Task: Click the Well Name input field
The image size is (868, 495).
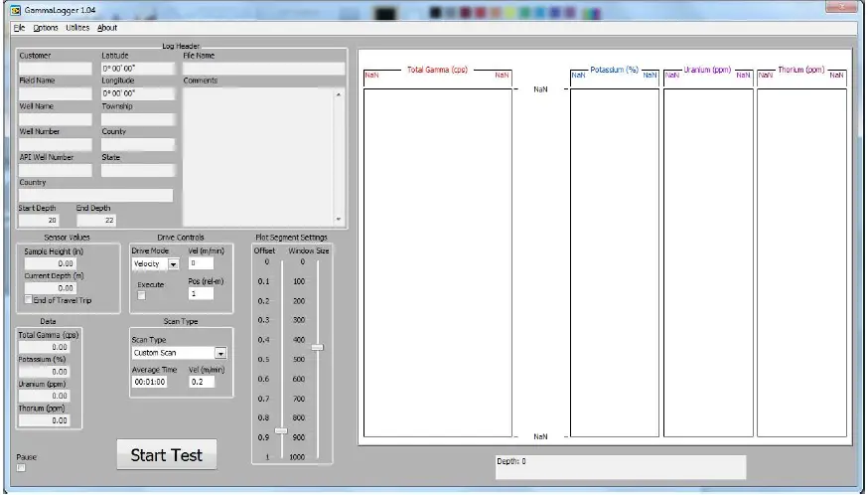Action: point(56,119)
